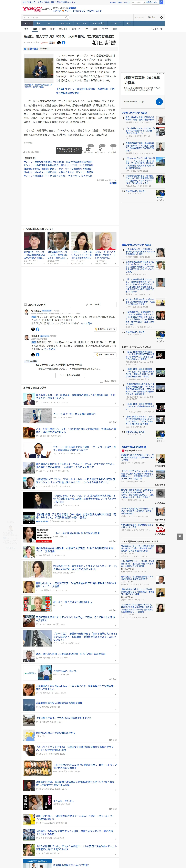Open the マイページ link

(139, 18)
